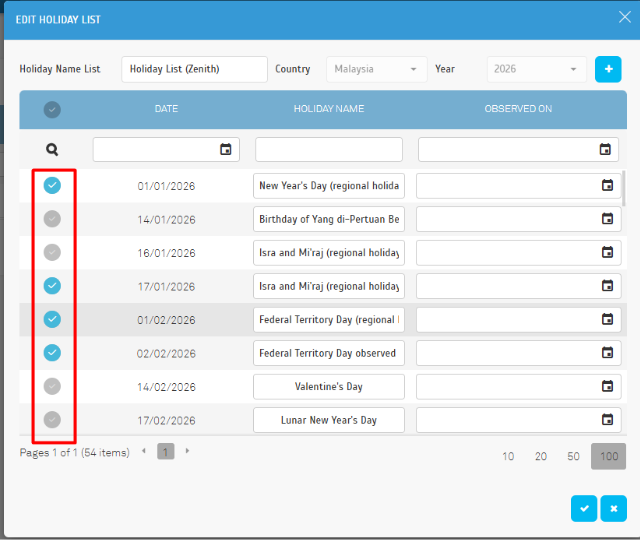Click the blue X cancel button
The image size is (640, 540).
tap(613, 508)
